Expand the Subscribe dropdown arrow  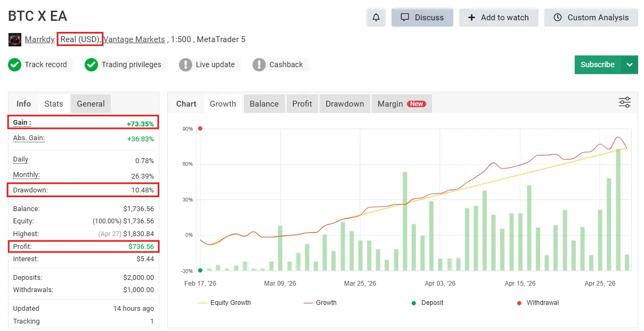click(x=630, y=64)
